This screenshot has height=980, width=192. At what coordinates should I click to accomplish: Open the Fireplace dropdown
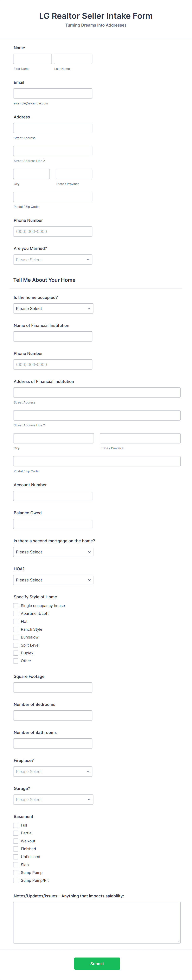[x=53, y=771]
